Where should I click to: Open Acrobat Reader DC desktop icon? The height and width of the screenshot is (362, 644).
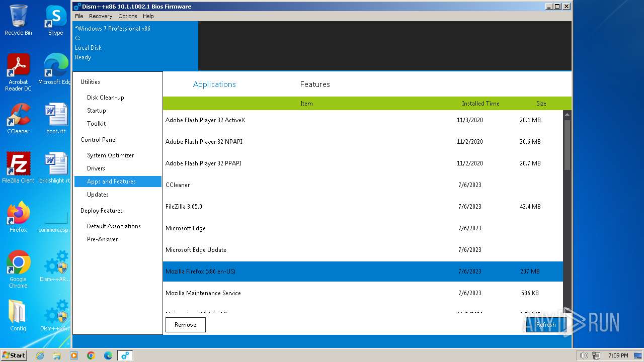click(18, 72)
